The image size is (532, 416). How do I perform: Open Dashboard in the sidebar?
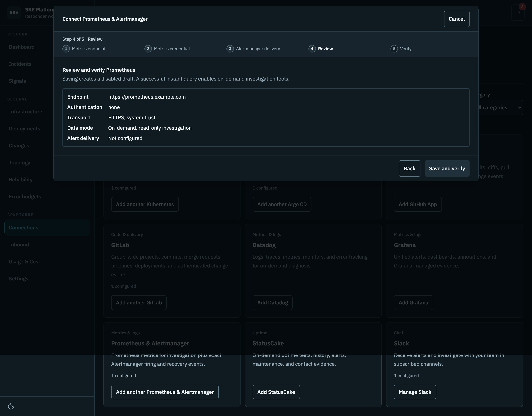click(47, 47)
